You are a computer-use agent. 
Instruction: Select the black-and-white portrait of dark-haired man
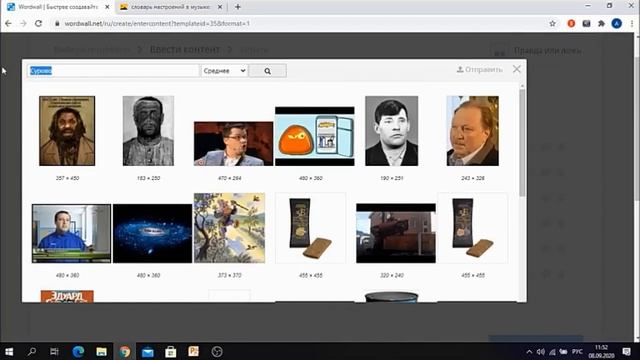(x=391, y=131)
